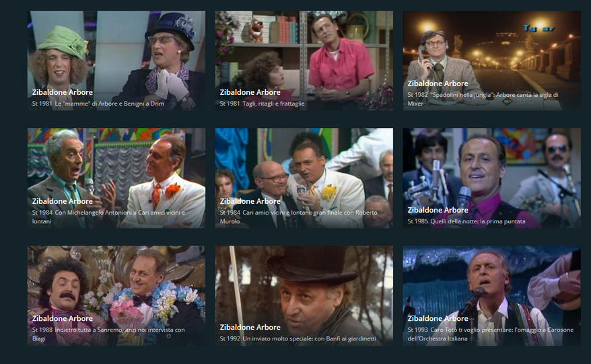Click the Zibaldone Arbore title on the Antonioni card
This screenshot has width=591, height=364.
tap(62, 201)
